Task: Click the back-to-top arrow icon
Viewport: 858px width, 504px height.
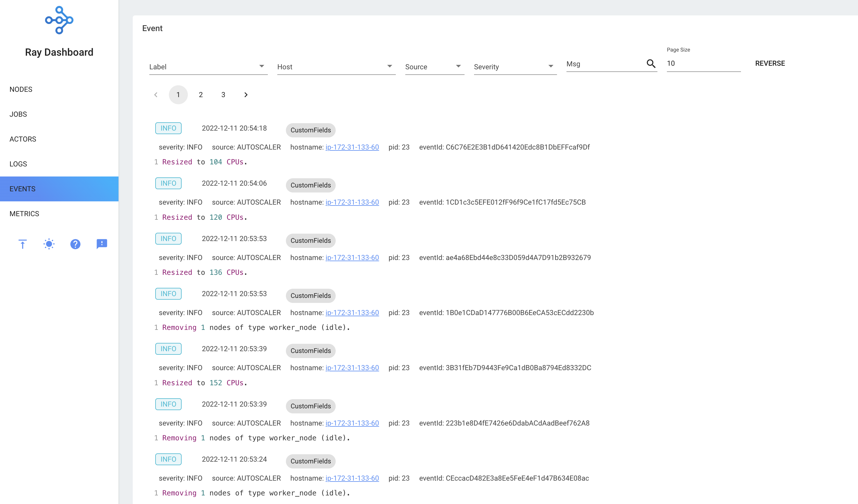Action: [x=23, y=244]
